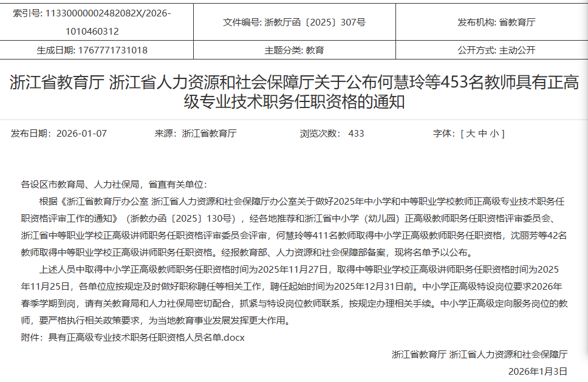The height and width of the screenshot is (382, 588).
Task: Click the index number 11330000002482082X/2026-1010460312 cell
Action: tap(97, 22)
